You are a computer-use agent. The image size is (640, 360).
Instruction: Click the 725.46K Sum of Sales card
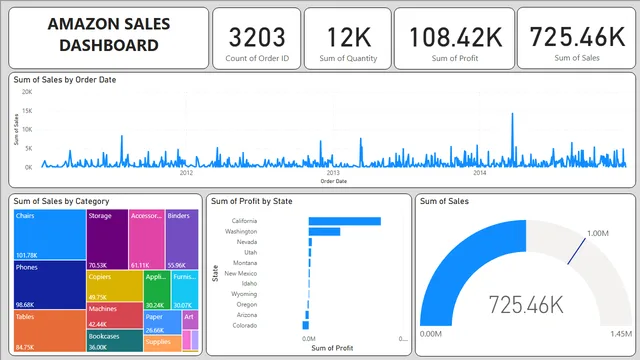coord(576,38)
